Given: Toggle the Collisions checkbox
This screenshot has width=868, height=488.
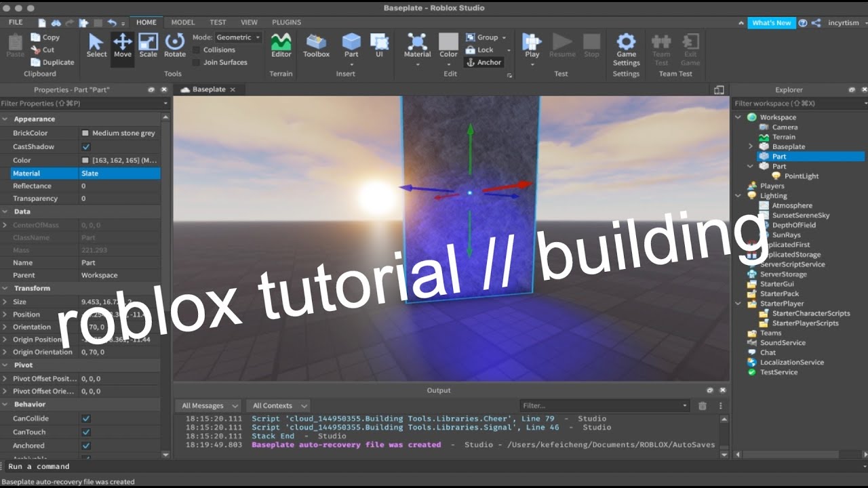Looking at the screenshot, I should point(197,50).
